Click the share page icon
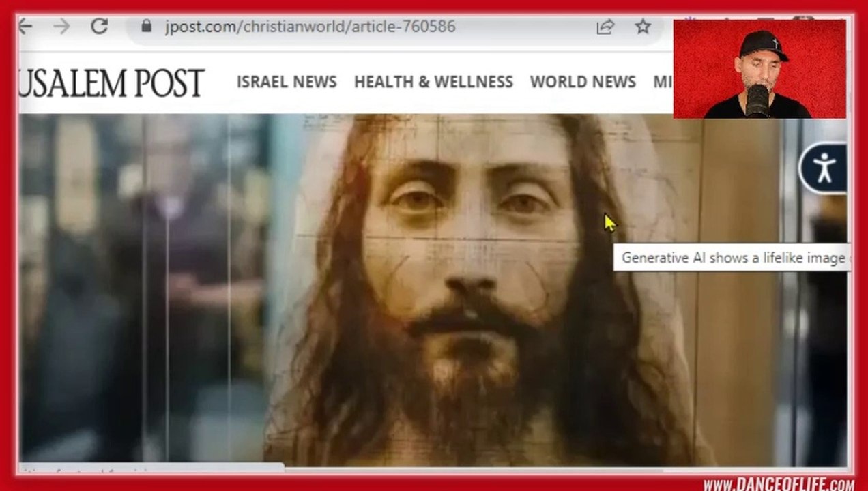 pos(605,27)
